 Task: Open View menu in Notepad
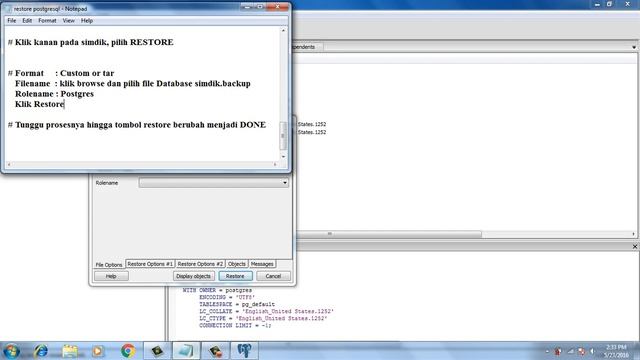click(68, 20)
